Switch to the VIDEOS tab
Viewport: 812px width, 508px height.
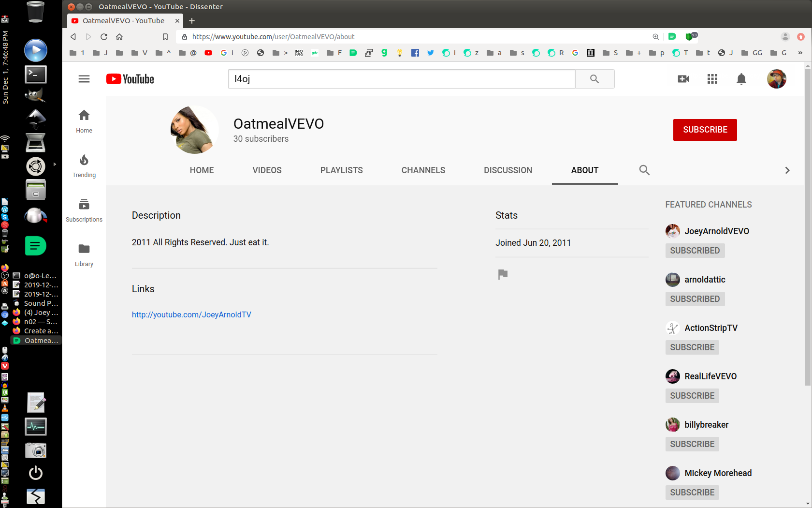tap(267, 170)
